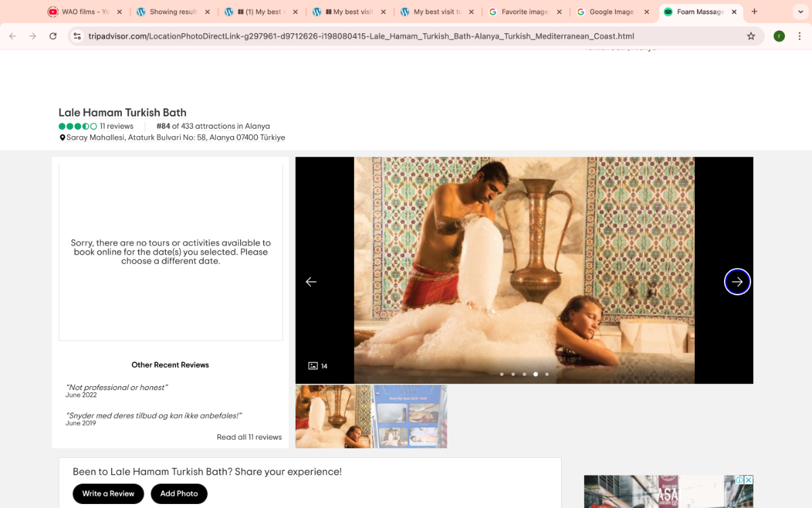Close the ad with the X icon
This screenshot has width=812, height=508.
748,480
